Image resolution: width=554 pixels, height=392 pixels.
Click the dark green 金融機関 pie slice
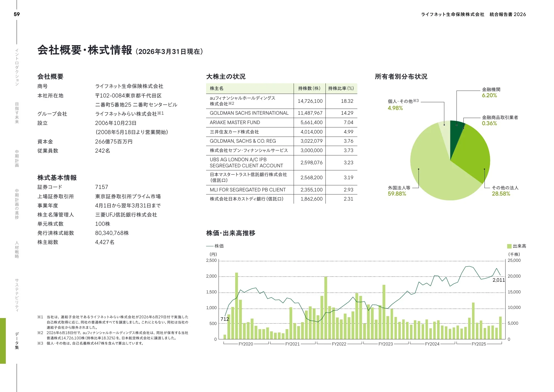(x=456, y=135)
